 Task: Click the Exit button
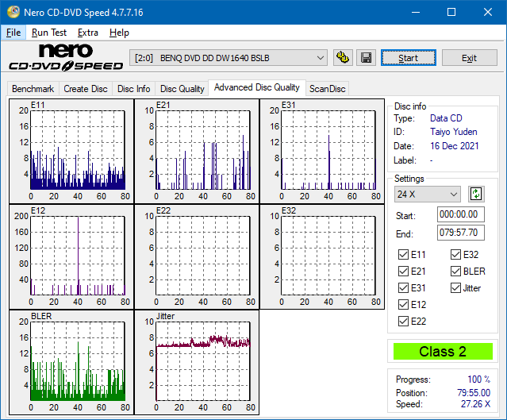(469, 58)
